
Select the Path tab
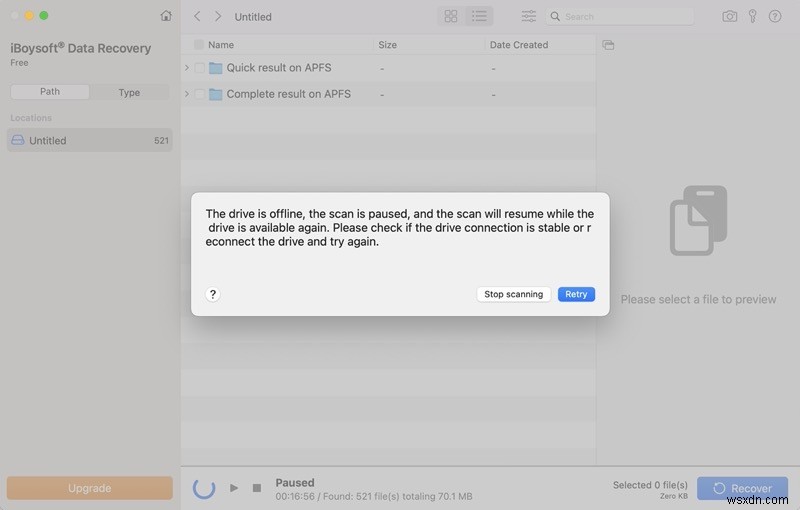[x=50, y=92]
